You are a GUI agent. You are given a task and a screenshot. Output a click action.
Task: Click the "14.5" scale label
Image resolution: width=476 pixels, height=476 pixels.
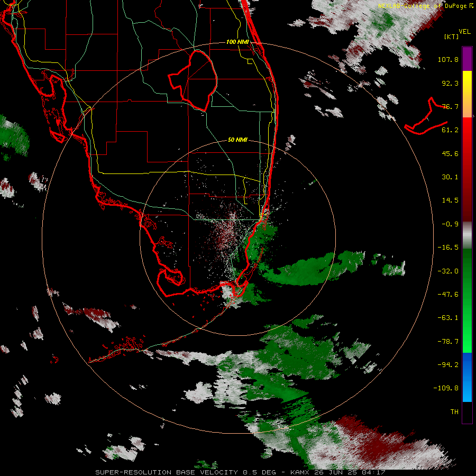pyautogui.click(x=450, y=200)
